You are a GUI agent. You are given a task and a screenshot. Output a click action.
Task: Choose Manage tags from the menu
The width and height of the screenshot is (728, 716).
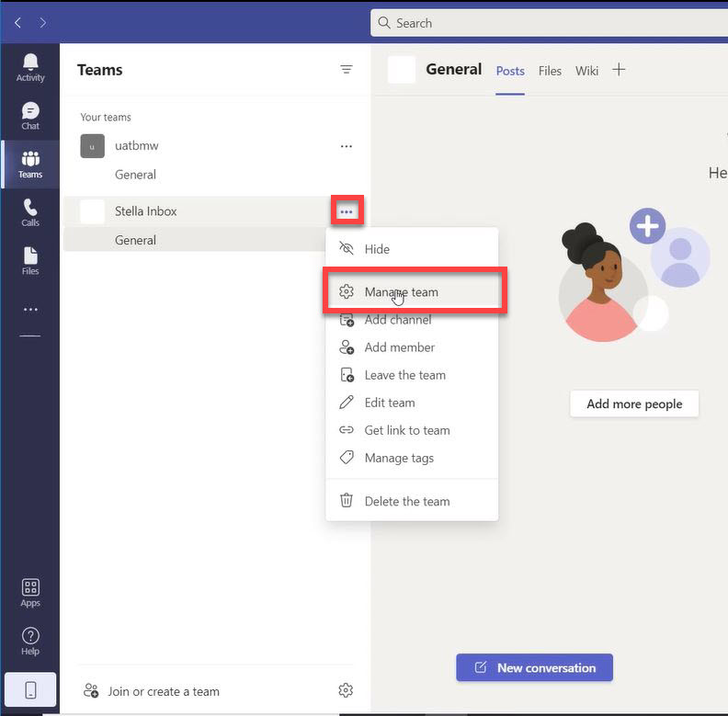412,458
